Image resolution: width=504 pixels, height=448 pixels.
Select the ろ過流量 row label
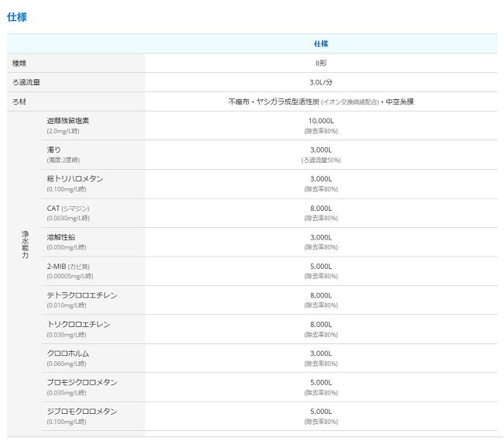tap(26, 82)
